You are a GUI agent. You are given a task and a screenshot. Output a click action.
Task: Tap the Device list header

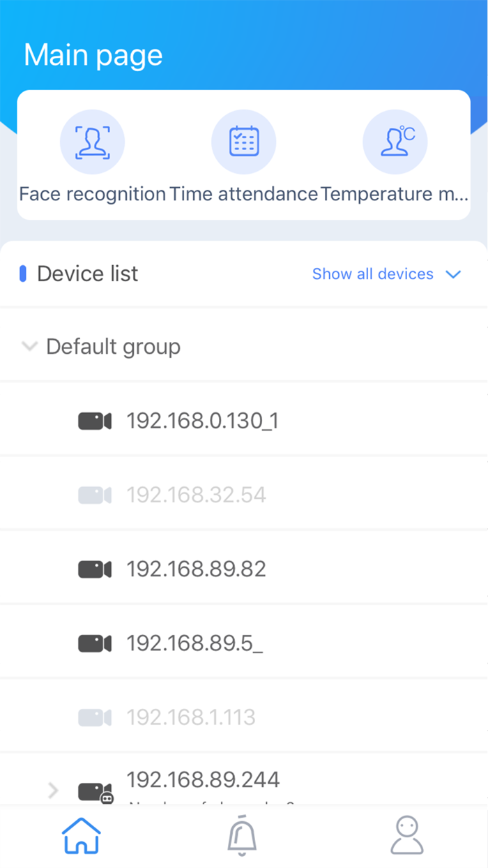88,274
